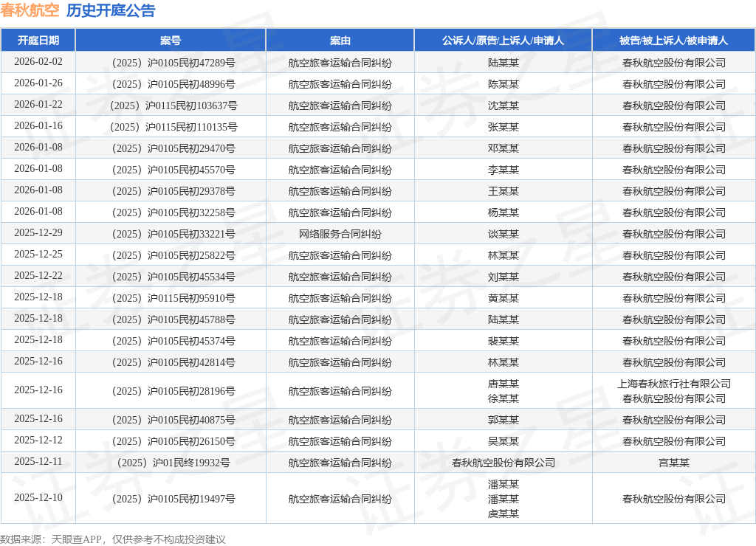Click case number 沪0105民初25822号
Viewport: 756px width, 546px height.
[x=191, y=255]
